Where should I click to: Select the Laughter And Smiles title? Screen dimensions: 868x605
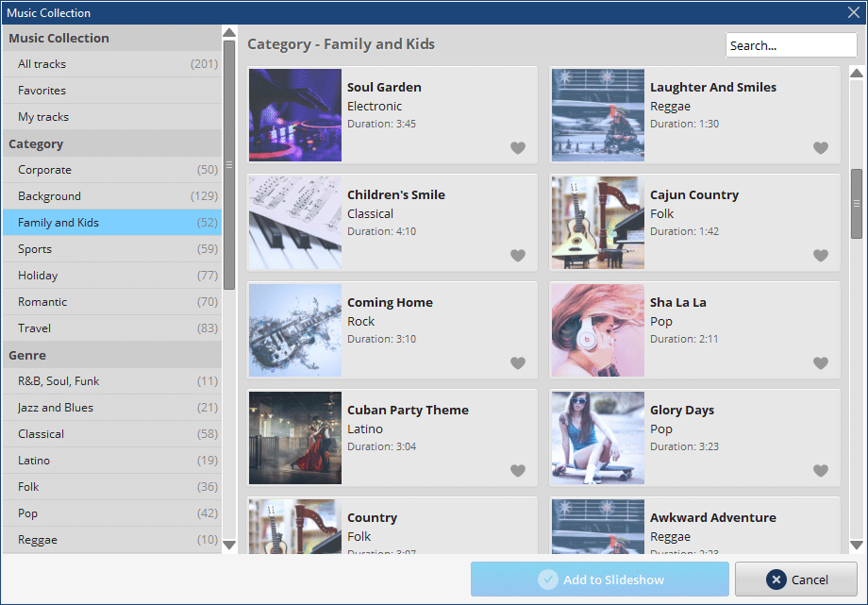tap(713, 88)
